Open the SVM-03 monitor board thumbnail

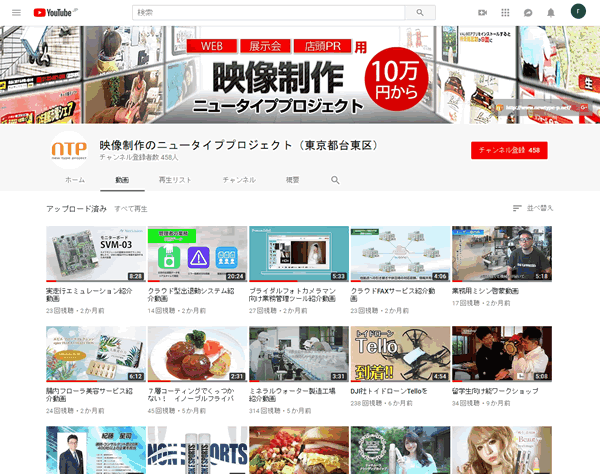tap(96, 254)
